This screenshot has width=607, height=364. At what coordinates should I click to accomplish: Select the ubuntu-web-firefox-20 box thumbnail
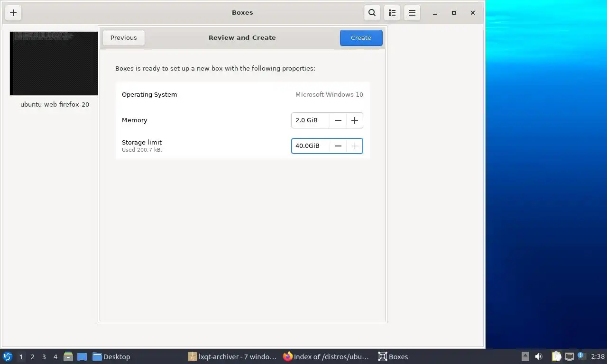click(54, 64)
